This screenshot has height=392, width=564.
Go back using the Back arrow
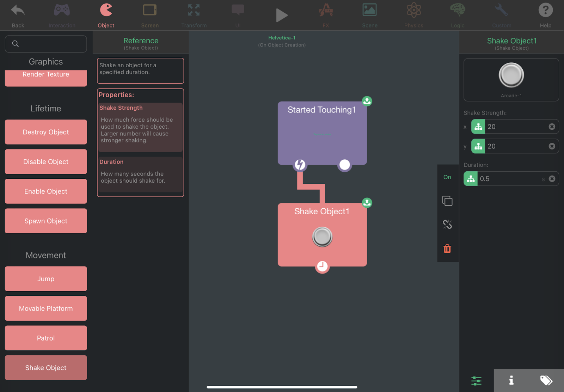18,15
